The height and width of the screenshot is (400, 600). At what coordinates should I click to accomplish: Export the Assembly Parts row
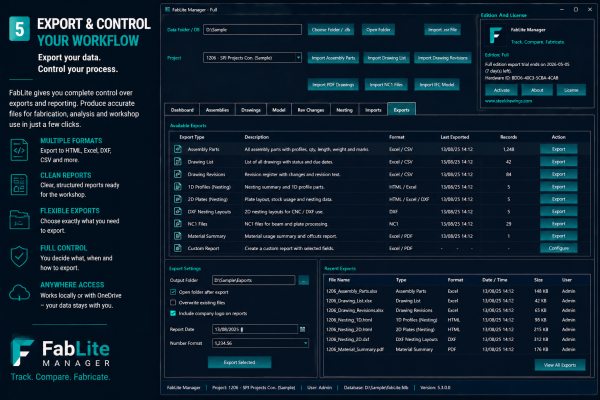click(x=558, y=149)
